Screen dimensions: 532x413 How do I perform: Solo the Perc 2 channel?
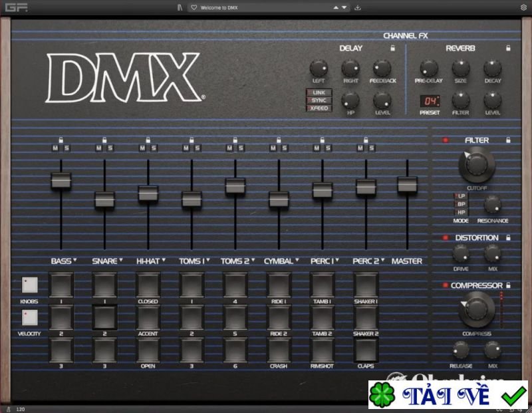372,148
